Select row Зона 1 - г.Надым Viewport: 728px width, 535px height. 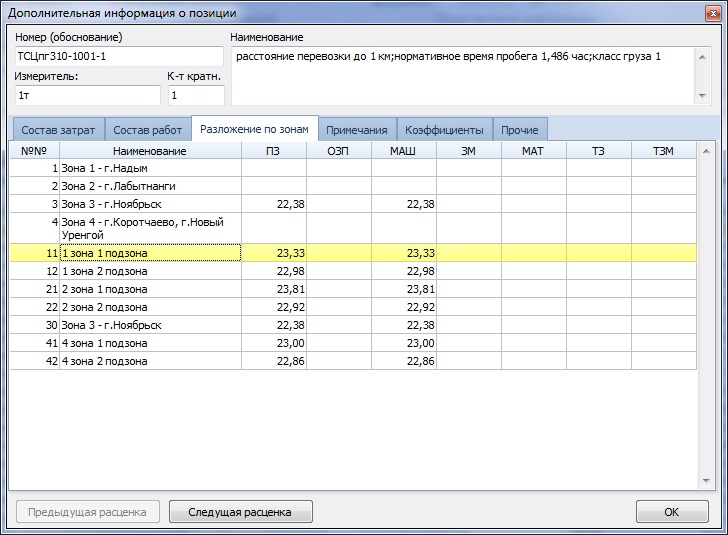click(x=150, y=168)
